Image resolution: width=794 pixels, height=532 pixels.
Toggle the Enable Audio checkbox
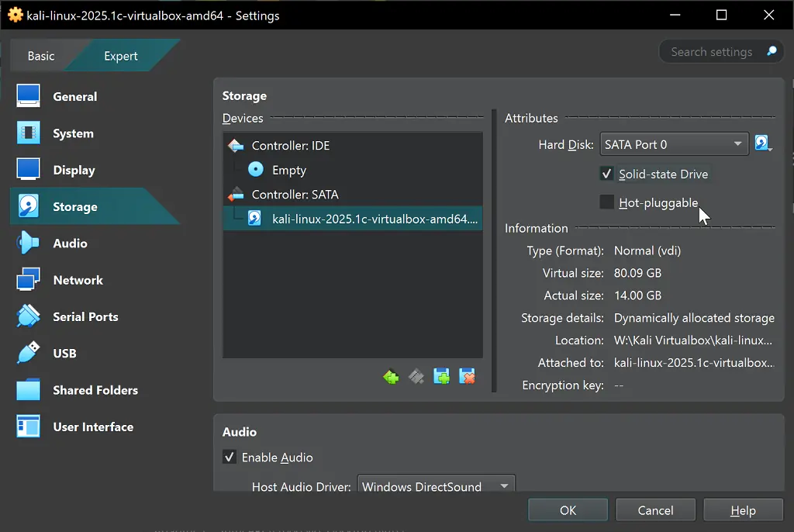[230, 457]
